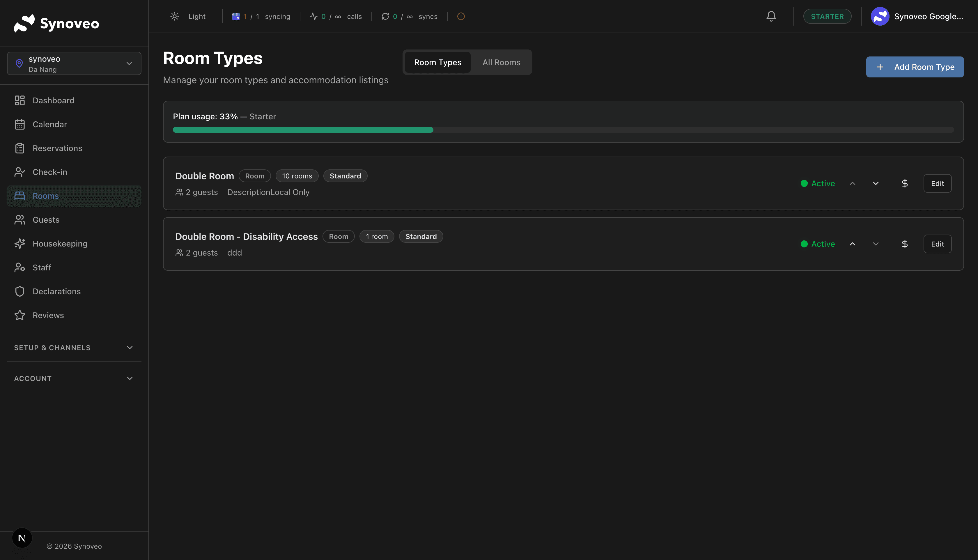
Task: Open Housekeeping from the sidebar
Action: click(x=60, y=243)
